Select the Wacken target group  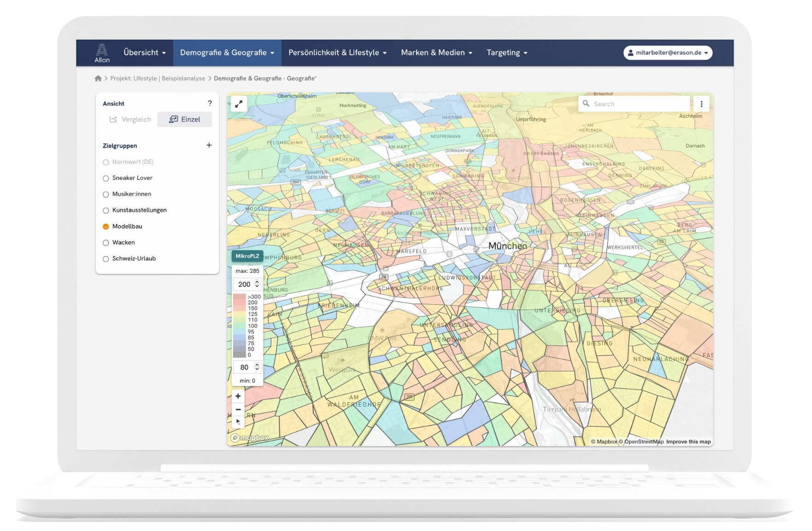[x=106, y=243]
